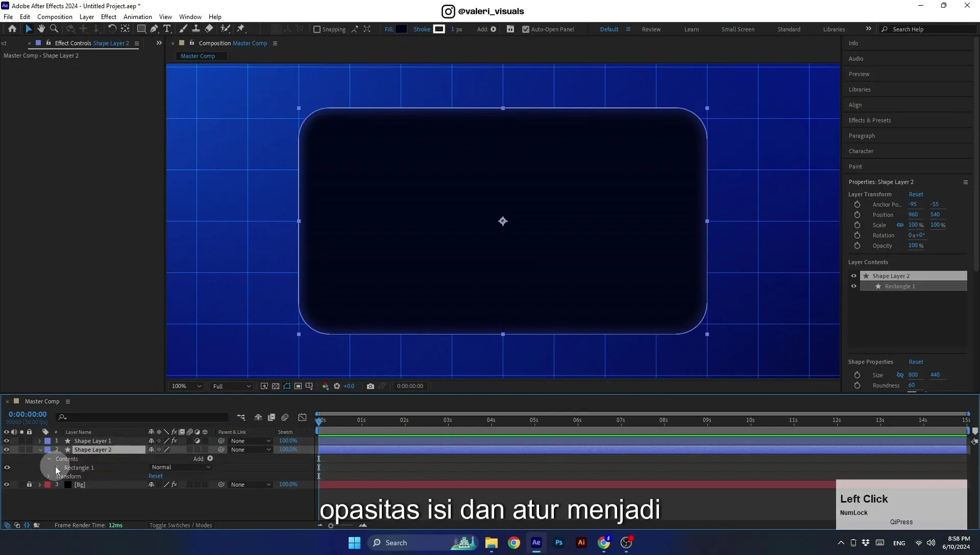Viewport: 980px width, 555px height.
Task: Select the Hand tool
Action: tap(41, 29)
